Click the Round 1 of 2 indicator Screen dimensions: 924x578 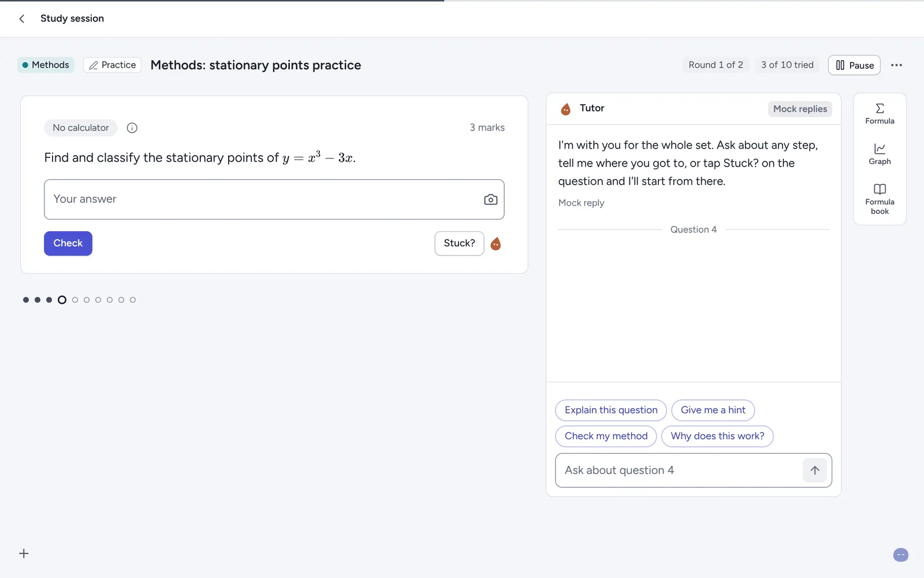click(x=716, y=65)
